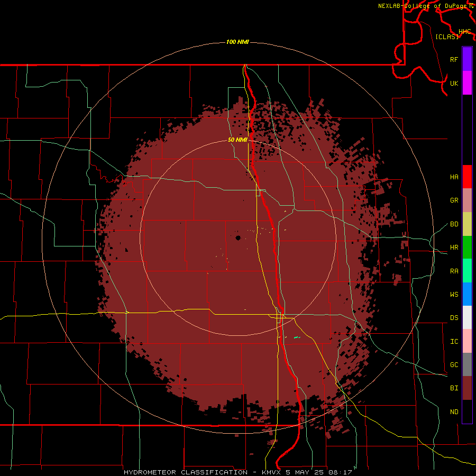Screen dimensions: 476x476
Task: Select the GC gray legend swatch
Action: pos(467,364)
